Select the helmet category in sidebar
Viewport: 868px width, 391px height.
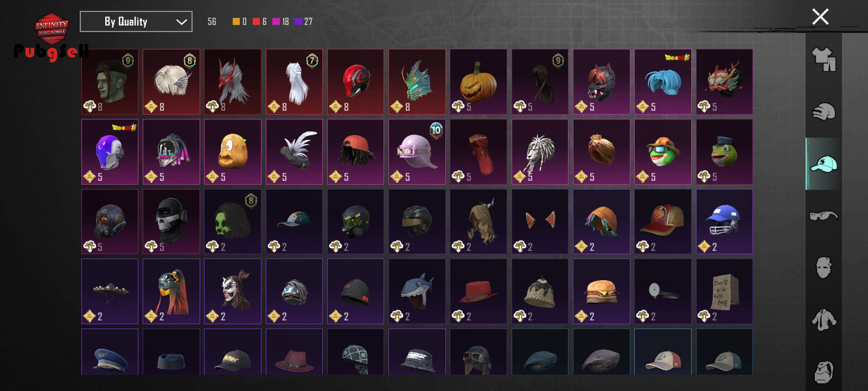(x=824, y=111)
